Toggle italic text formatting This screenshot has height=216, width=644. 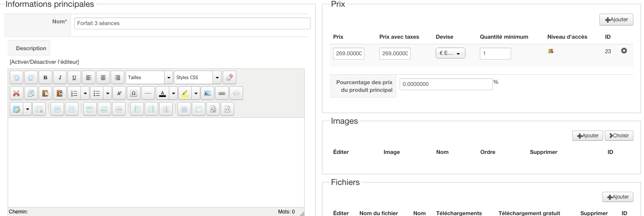pyautogui.click(x=60, y=78)
